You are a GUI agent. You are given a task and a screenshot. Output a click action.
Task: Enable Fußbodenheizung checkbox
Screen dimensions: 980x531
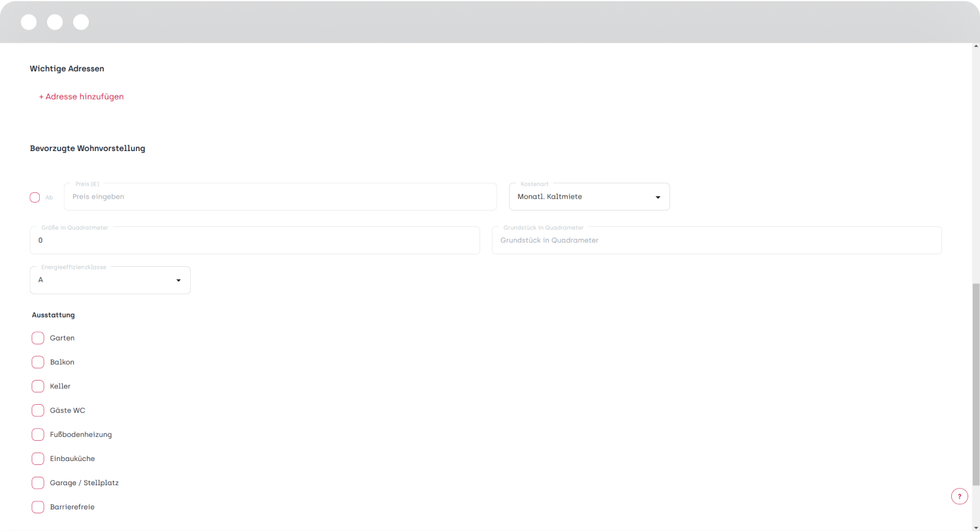tap(38, 435)
